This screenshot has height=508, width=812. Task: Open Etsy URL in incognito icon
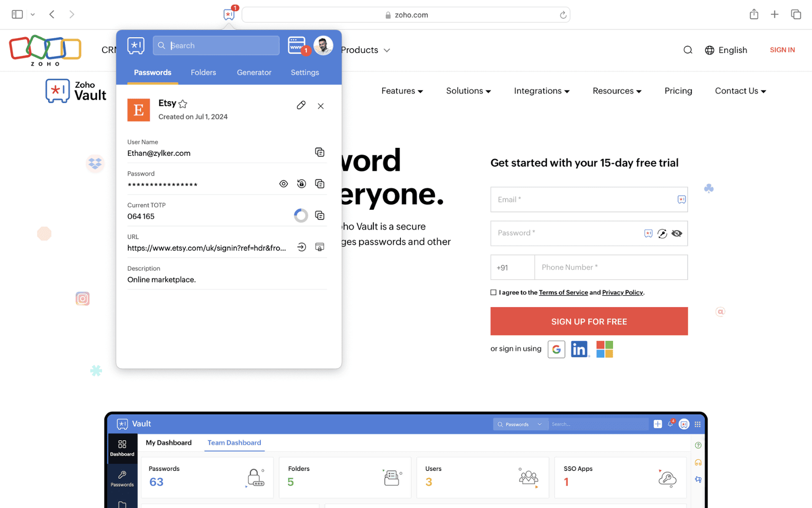320,247
